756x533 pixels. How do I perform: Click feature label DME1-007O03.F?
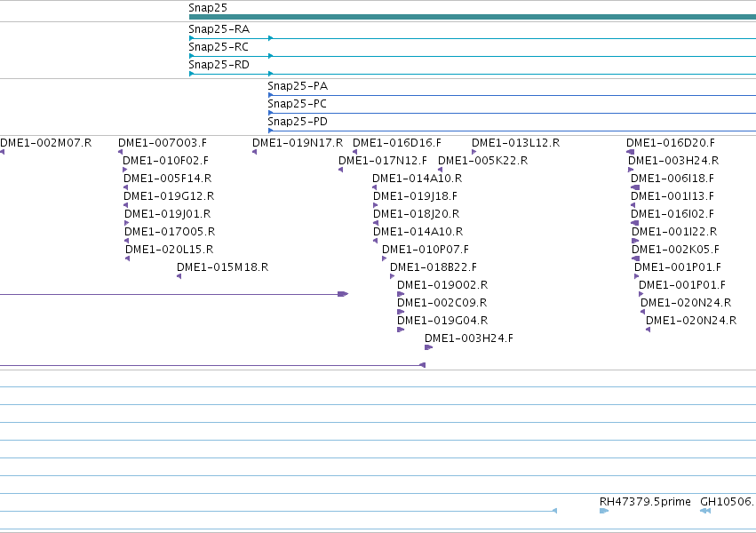click(163, 143)
